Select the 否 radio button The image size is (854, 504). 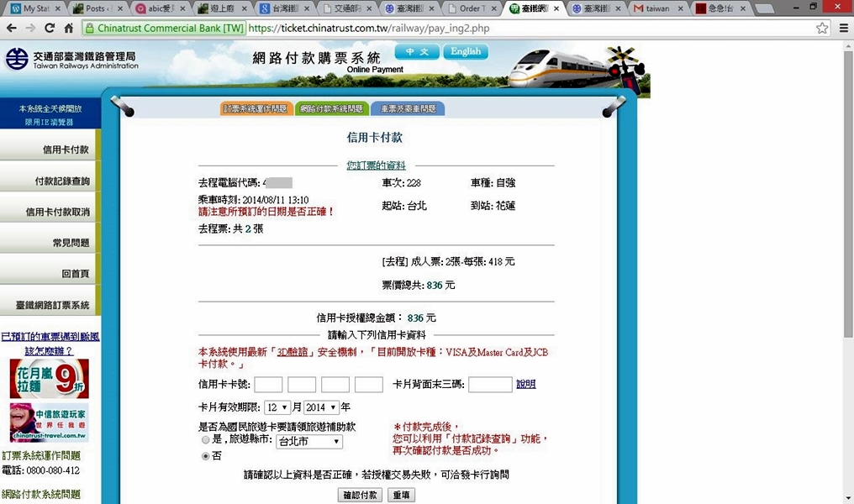(x=206, y=456)
